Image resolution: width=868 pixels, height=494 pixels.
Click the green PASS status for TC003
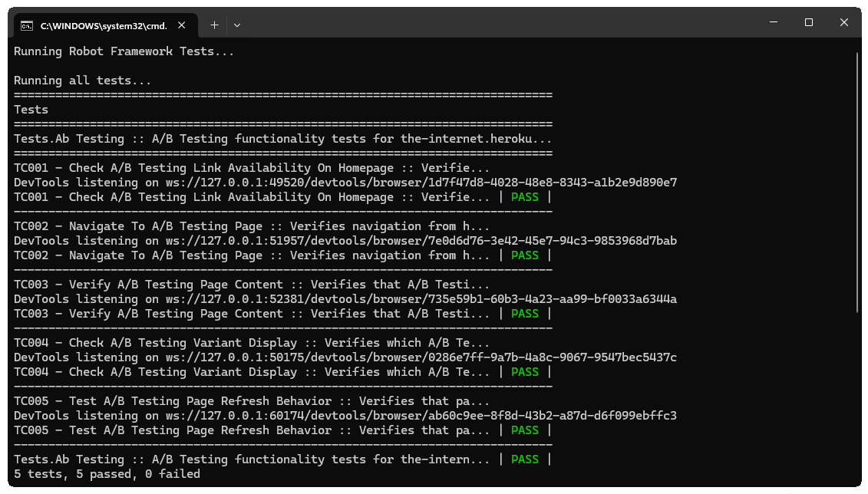coord(525,314)
